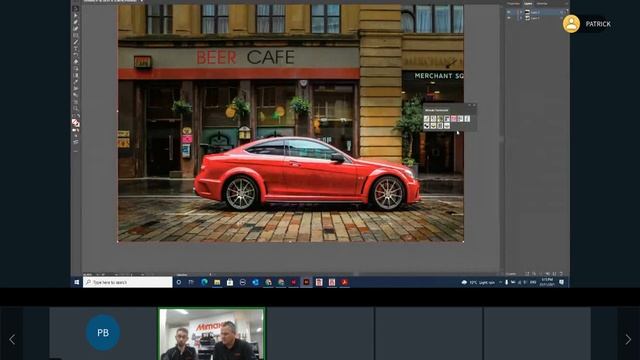
Task: Click the first icon in Mimaki panel bottom row
Action: coord(427,126)
